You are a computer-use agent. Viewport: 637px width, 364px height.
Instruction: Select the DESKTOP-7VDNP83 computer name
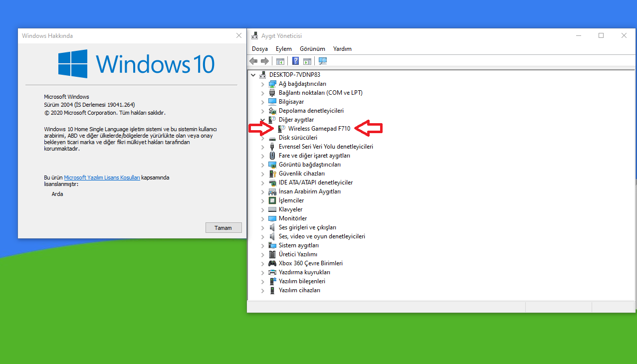coord(295,75)
